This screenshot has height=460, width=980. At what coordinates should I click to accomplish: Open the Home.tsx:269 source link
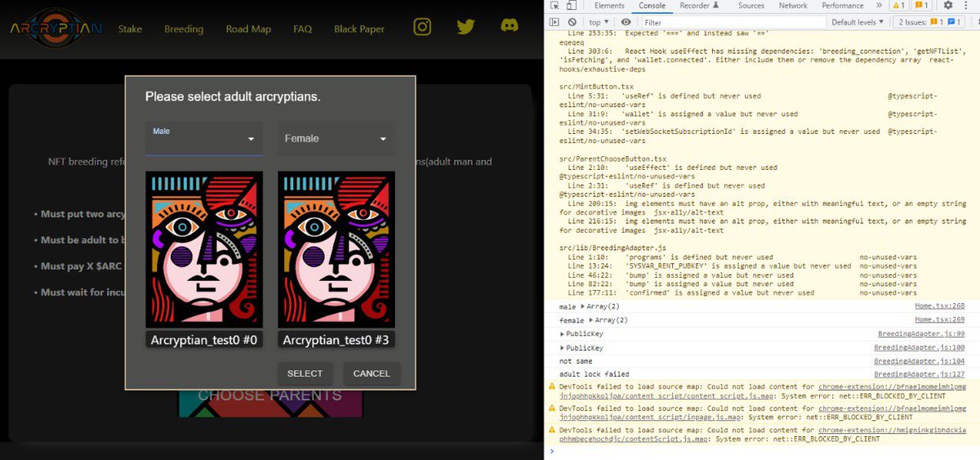940,319
